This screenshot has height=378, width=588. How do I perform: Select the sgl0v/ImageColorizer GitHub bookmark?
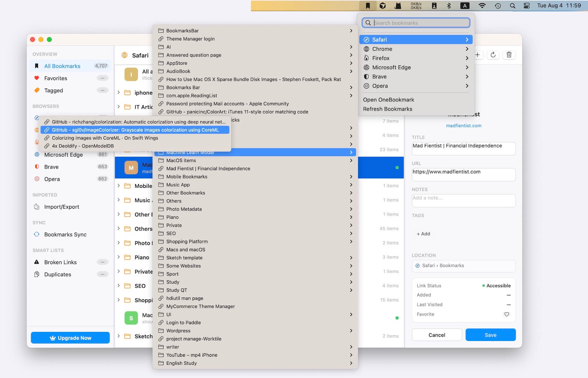tap(135, 130)
